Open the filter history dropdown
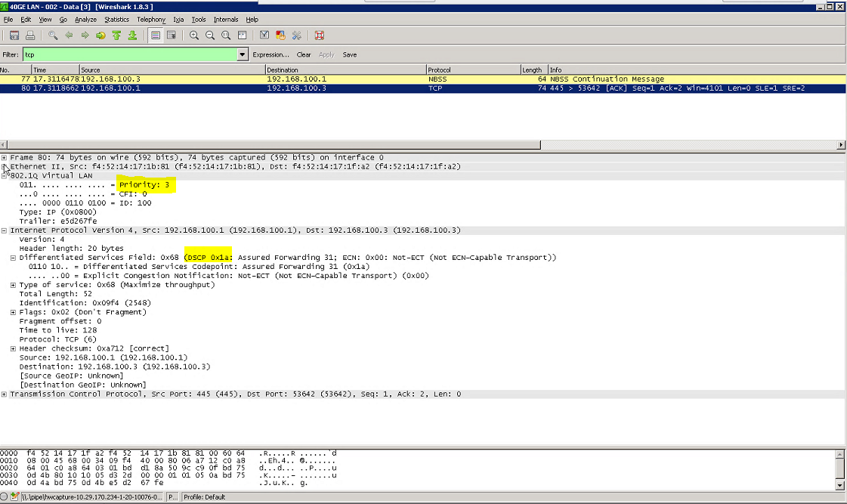The image size is (847, 504). [242, 54]
